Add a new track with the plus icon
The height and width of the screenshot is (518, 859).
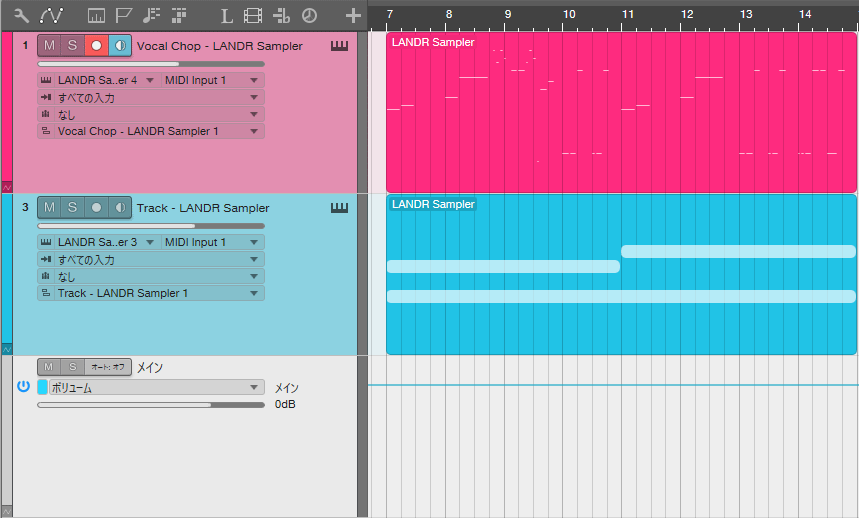click(353, 16)
